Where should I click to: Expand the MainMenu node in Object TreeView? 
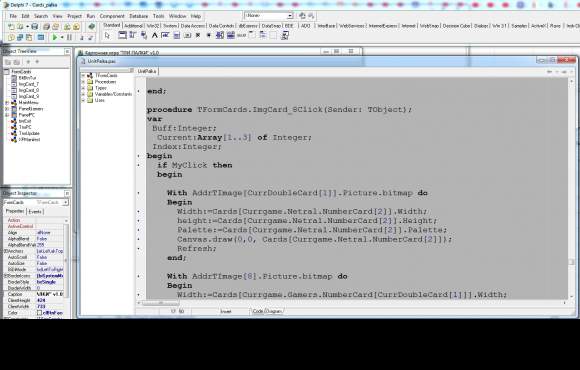click(7, 102)
